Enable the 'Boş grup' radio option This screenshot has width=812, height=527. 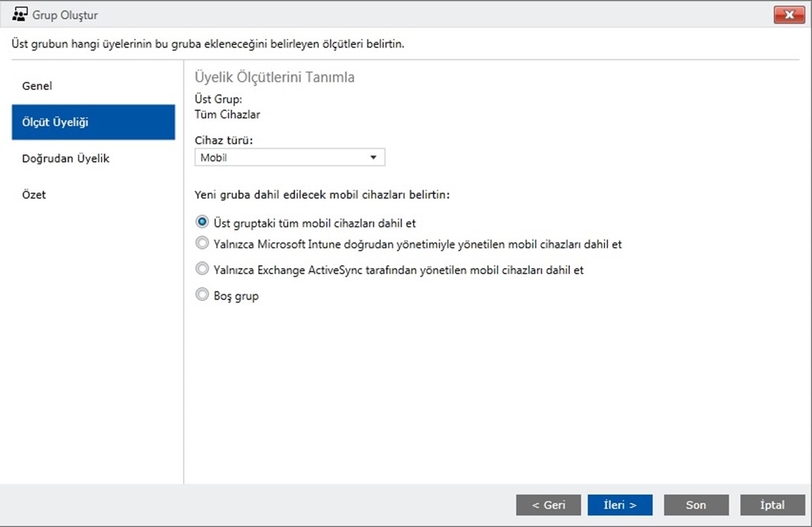pos(202,295)
